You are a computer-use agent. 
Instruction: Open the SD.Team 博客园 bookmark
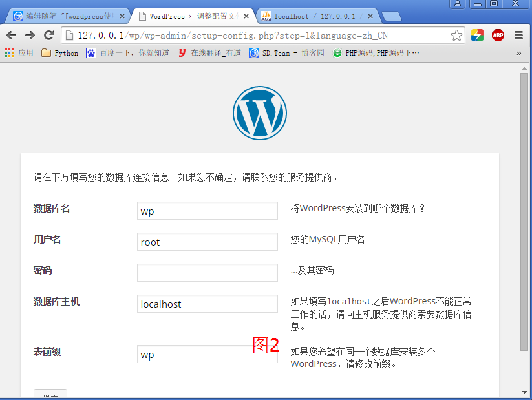(x=286, y=53)
